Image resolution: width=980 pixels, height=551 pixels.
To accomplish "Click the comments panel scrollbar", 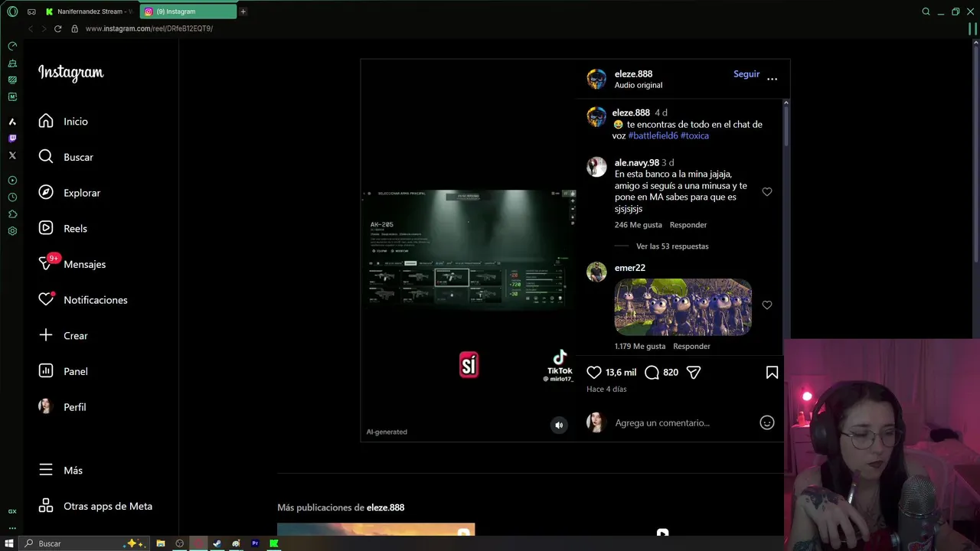I will [x=786, y=126].
